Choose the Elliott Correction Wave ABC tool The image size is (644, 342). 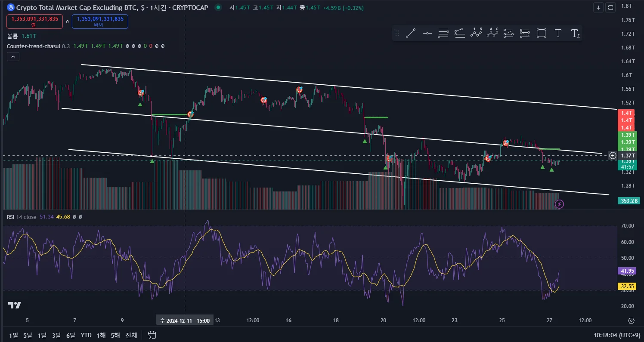tap(492, 33)
